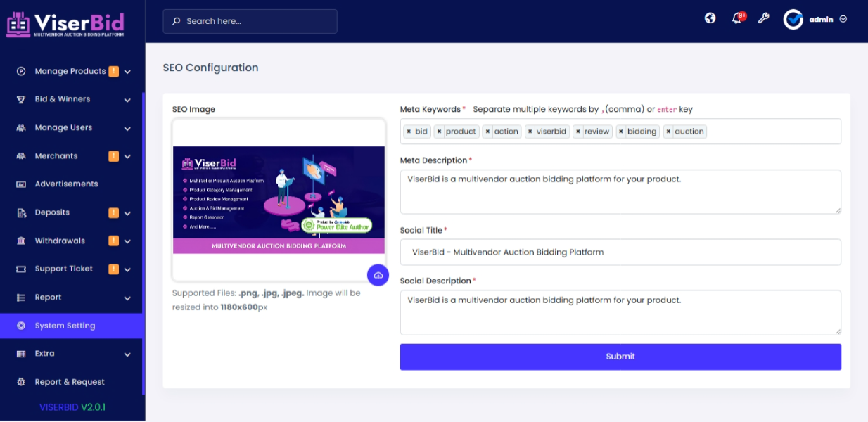Expand Bid & Winners chevron

pos(127,100)
